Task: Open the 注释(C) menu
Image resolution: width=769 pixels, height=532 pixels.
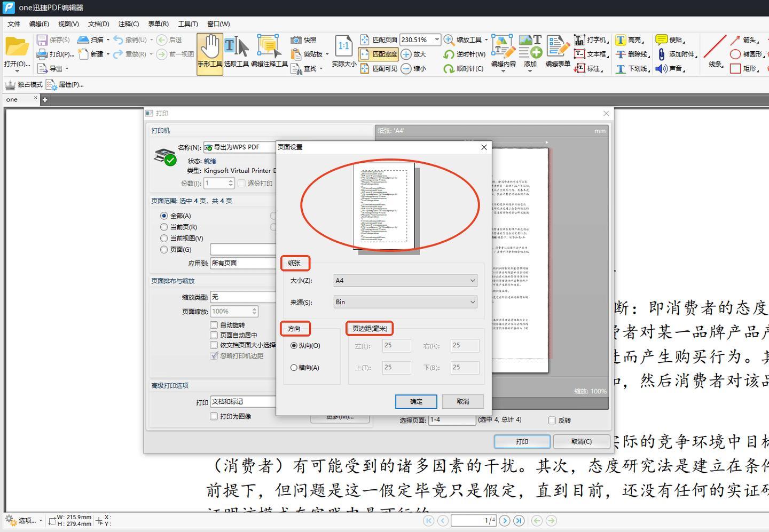Action: tap(128, 24)
